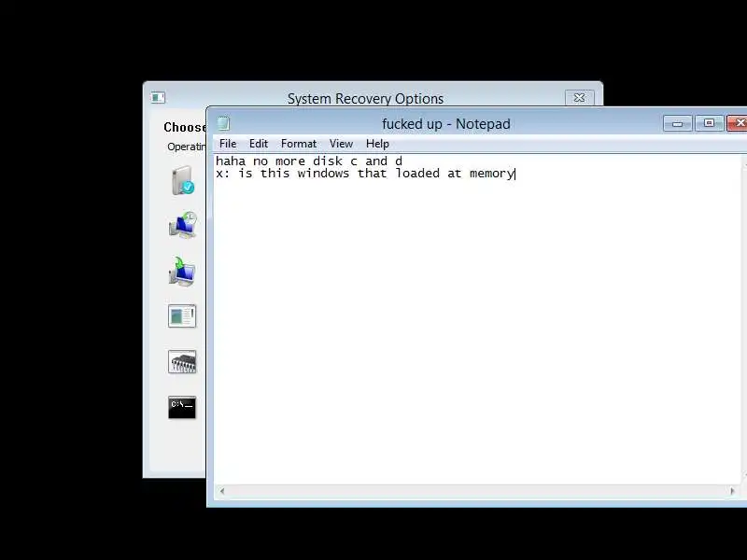747x560 pixels.
Task: Maximize the Notepad window
Action: (709, 123)
